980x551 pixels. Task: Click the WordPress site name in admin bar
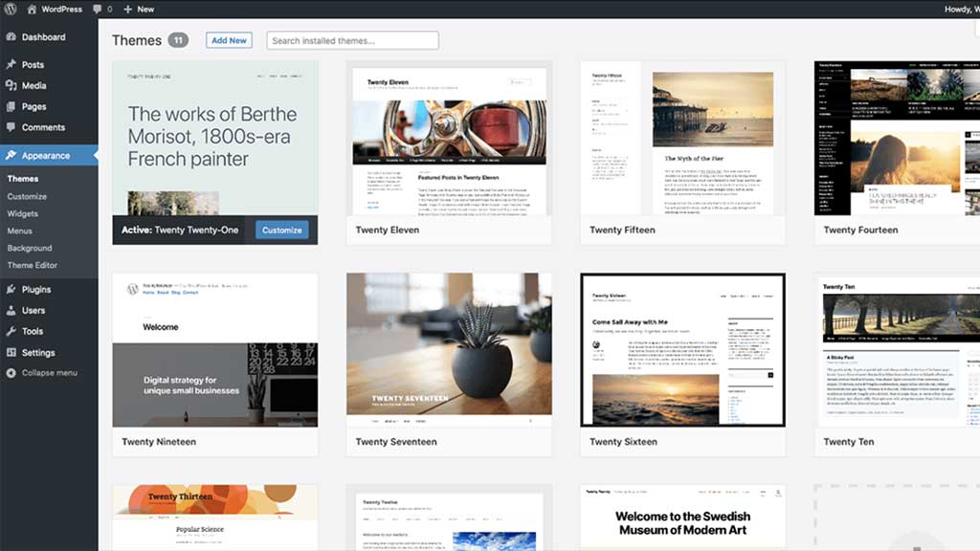62,9
